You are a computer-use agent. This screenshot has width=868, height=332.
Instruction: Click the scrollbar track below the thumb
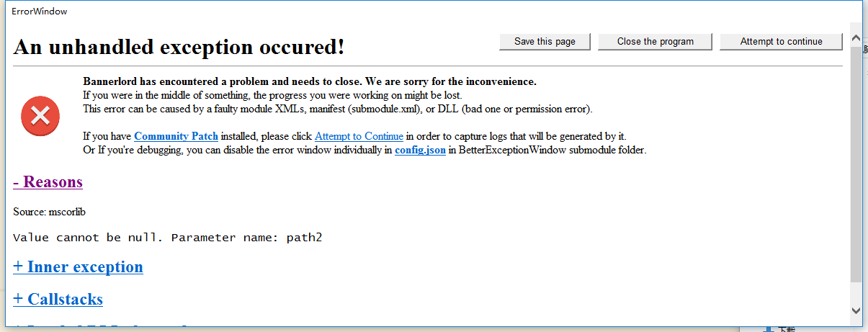pyautogui.click(x=856, y=293)
